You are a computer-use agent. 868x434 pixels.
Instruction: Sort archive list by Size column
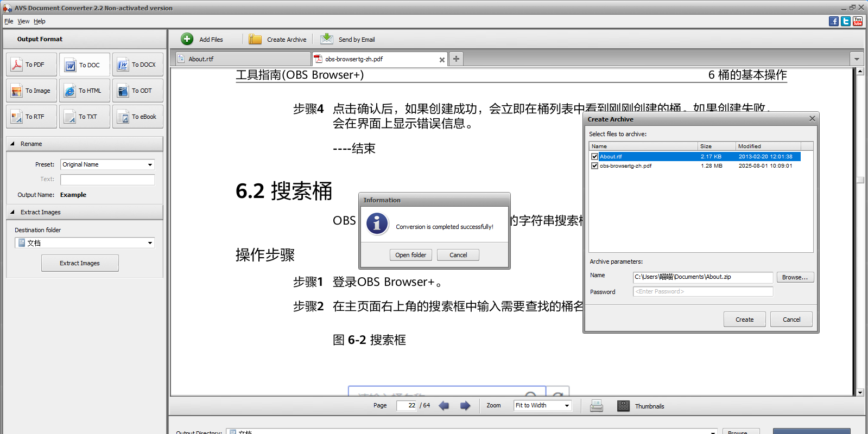pos(717,146)
